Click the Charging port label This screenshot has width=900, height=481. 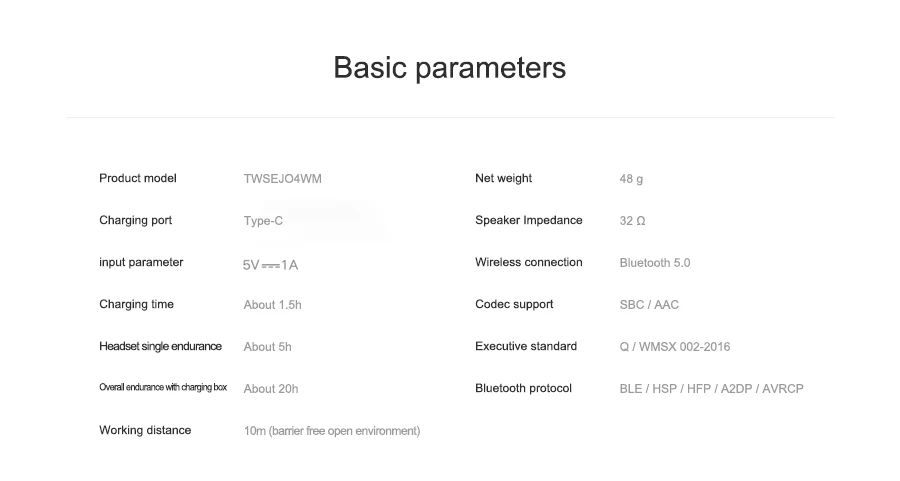(135, 221)
